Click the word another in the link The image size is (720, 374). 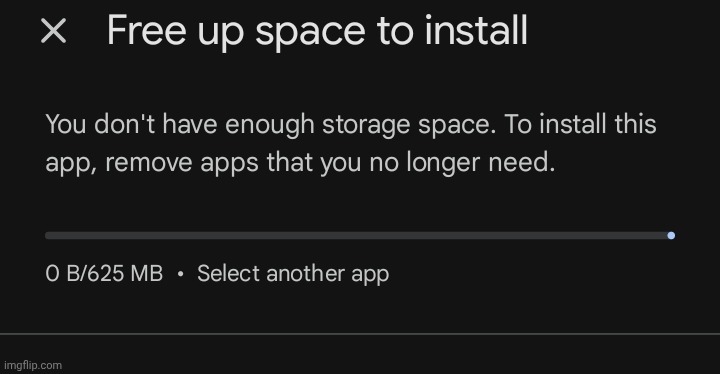click(305, 273)
